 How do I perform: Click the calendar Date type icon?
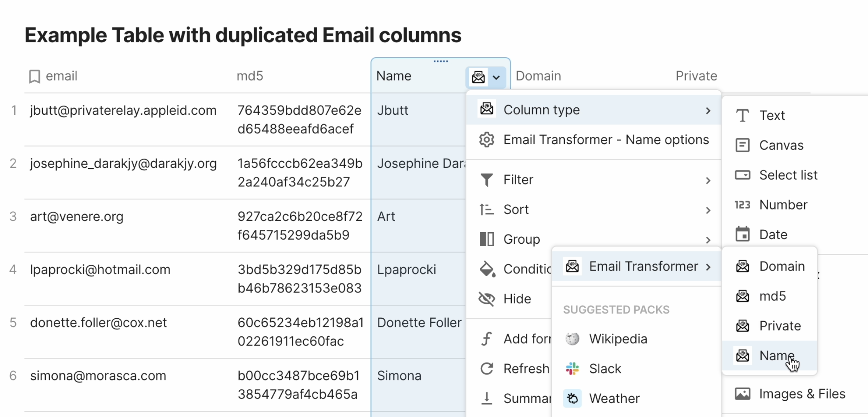click(742, 235)
